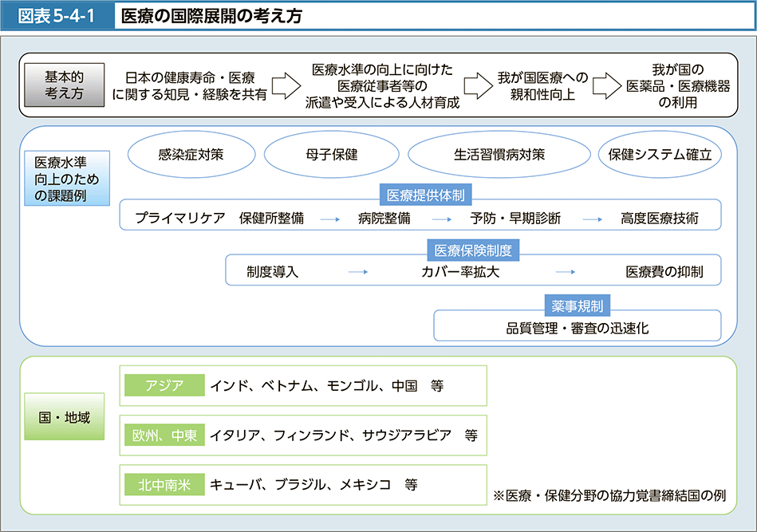Screen dimensions: 757x532
Task: Click arrow between 制度導入 and カバー率拡大
Action: pos(358,272)
